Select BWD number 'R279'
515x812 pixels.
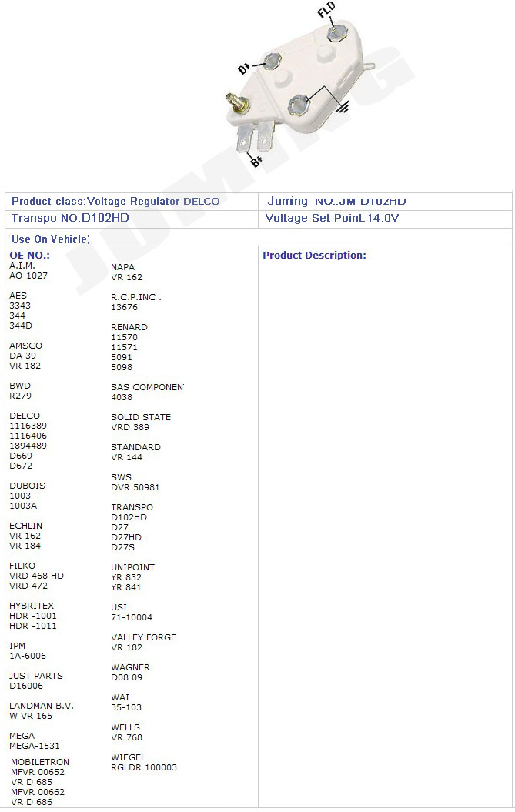pyautogui.click(x=20, y=396)
